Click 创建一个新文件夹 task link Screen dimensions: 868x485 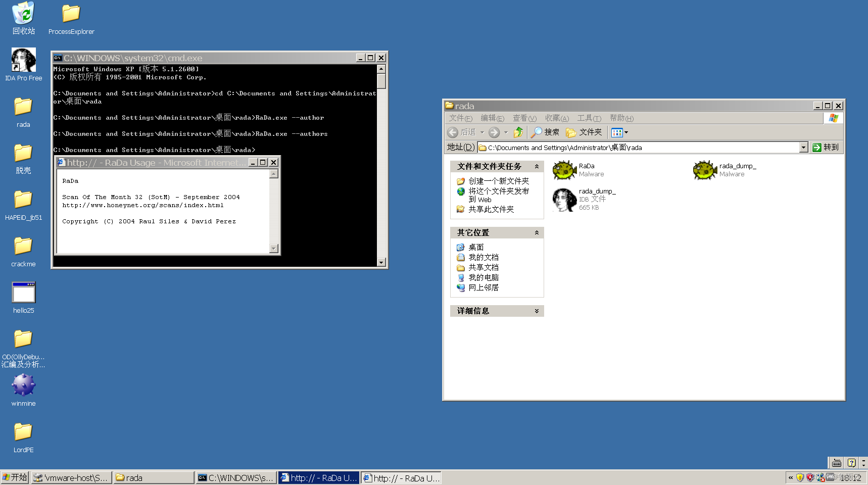pos(498,181)
